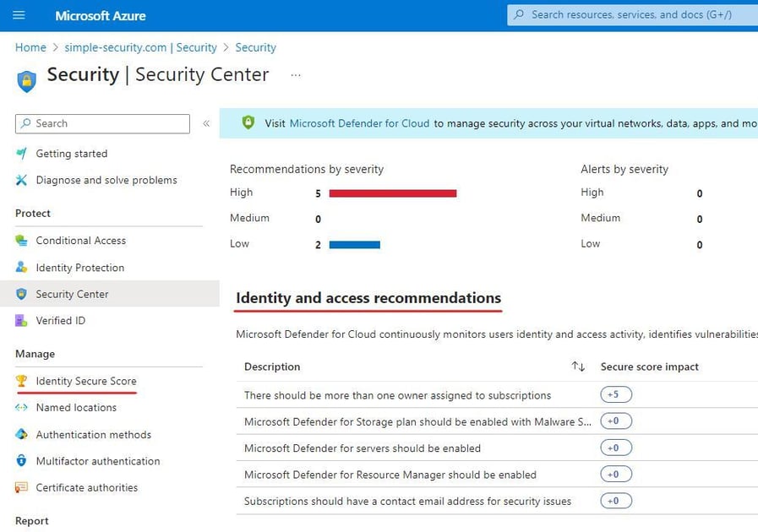The height and width of the screenshot is (532, 758).
Task: Open Defender for Resource Manager recommendation
Action: click(390, 475)
